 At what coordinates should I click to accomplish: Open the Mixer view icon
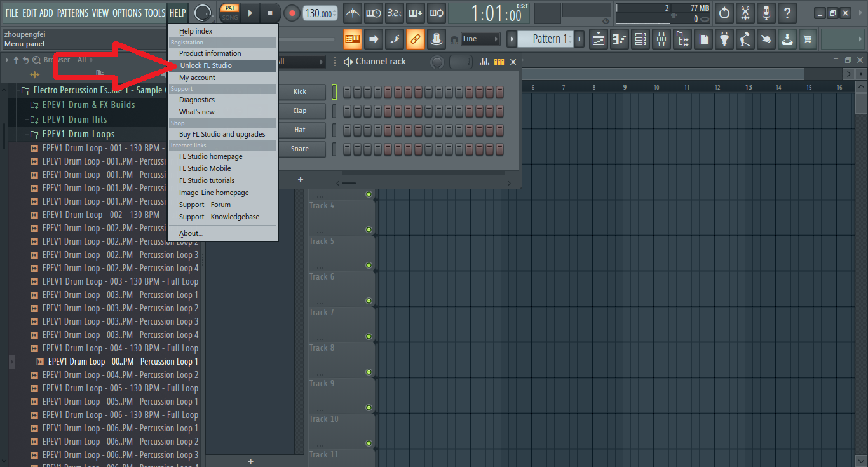point(661,39)
